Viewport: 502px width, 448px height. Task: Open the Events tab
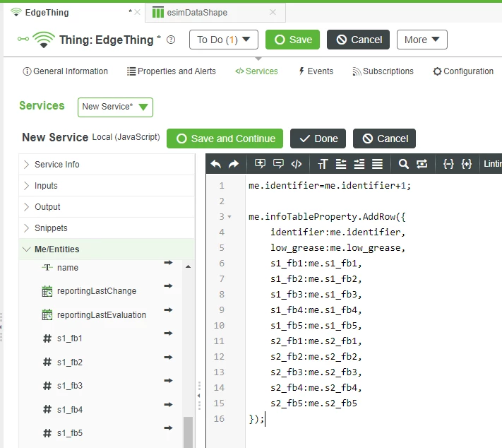[x=316, y=71]
